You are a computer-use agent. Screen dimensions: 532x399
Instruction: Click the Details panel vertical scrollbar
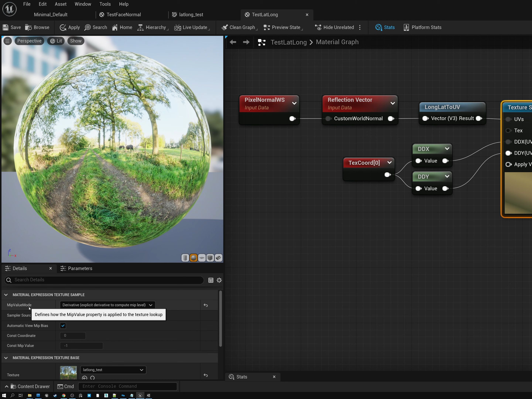pyautogui.click(x=220, y=319)
